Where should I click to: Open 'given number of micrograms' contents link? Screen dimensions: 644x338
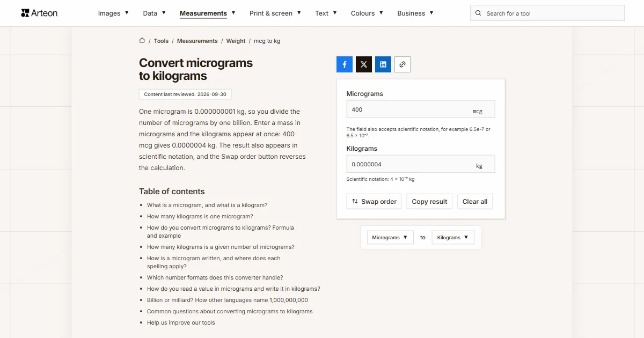click(x=221, y=247)
